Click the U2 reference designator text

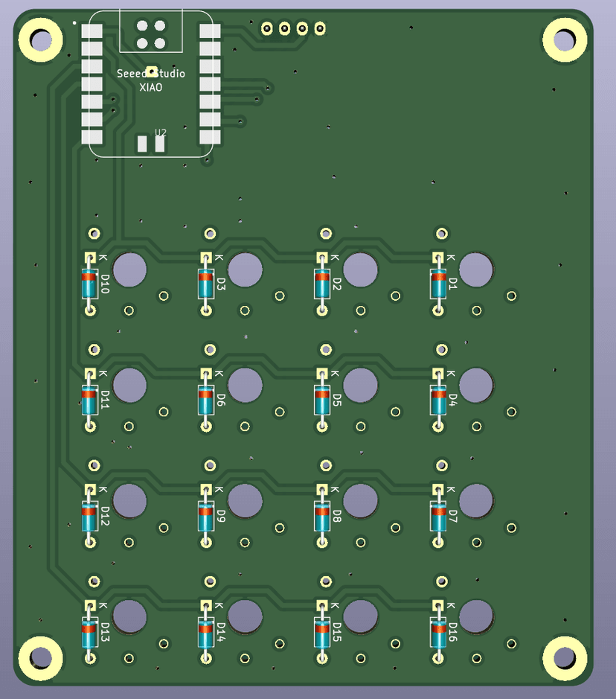160,132
